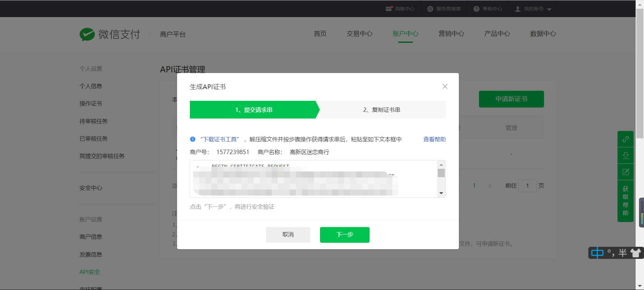Image resolution: width=644 pixels, height=290 pixels.
Task: Click the text area scrollbar thumb
Action: click(x=441, y=173)
